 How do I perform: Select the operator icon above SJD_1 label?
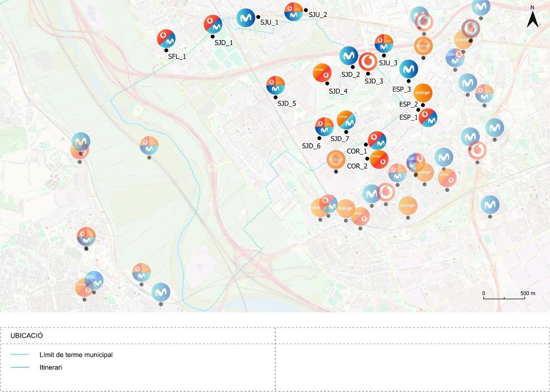tap(213, 24)
